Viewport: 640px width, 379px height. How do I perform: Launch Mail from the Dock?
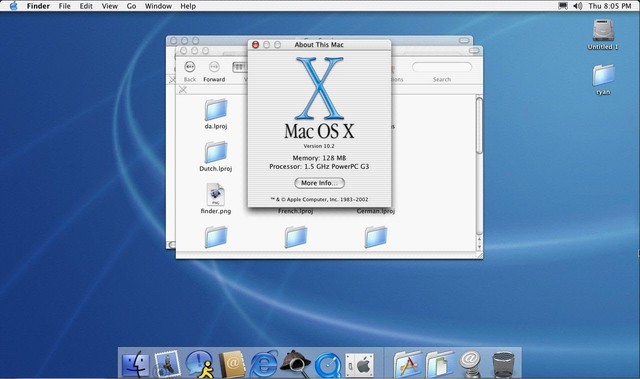167,363
